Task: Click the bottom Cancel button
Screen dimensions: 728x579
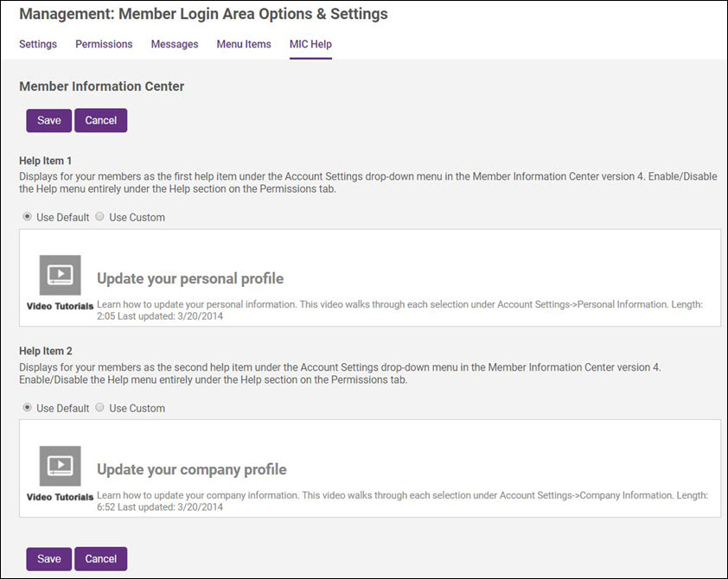Action: pyautogui.click(x=100, y=558)
